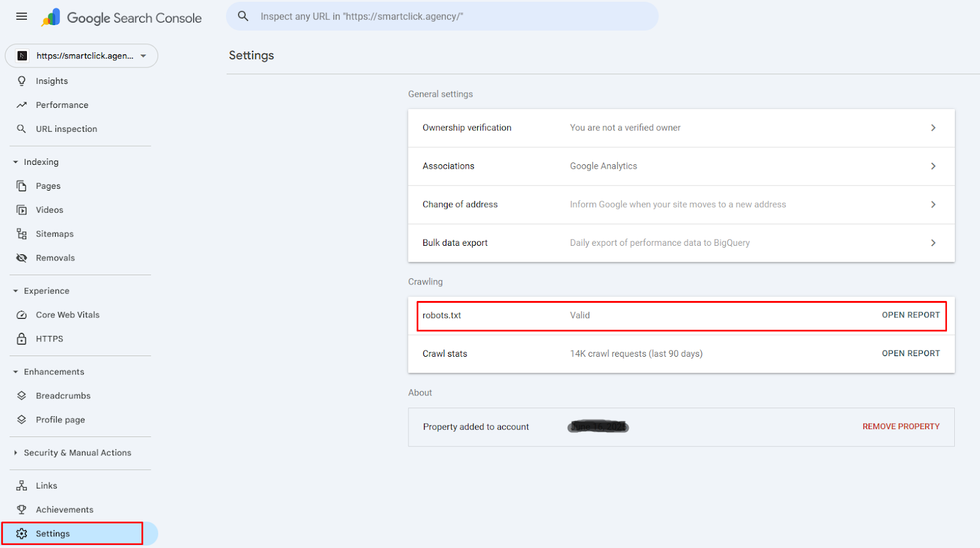Click the URL inspection magnifier icon
Screen dimensions: 980x548
click(x=21, y=129)
